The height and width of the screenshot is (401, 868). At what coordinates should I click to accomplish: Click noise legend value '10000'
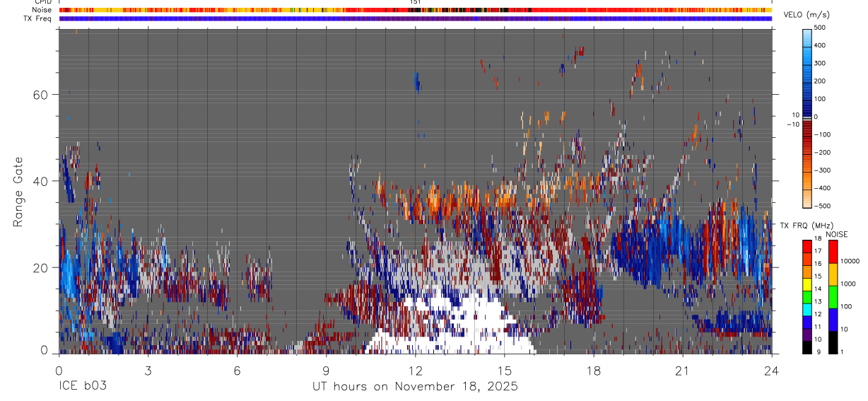pos(852,261)
